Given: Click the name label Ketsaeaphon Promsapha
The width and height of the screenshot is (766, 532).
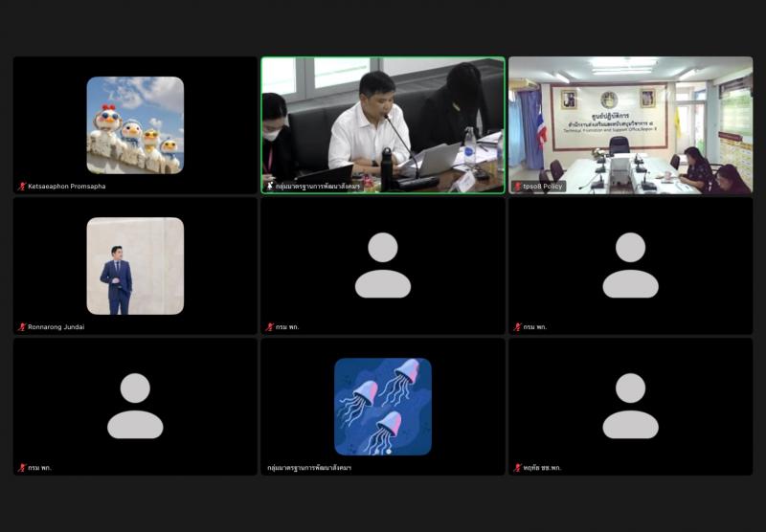Looking at the screenshot, I should [x=66, y=186].
